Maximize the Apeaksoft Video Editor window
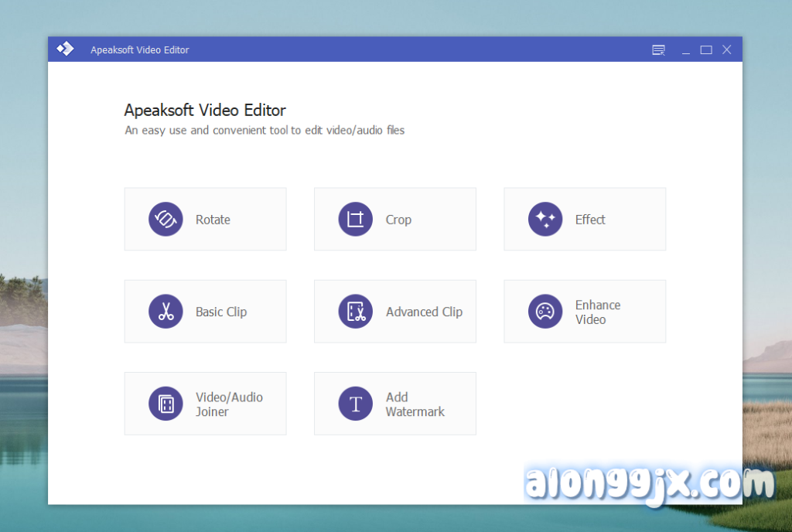 tap(706, 50)
